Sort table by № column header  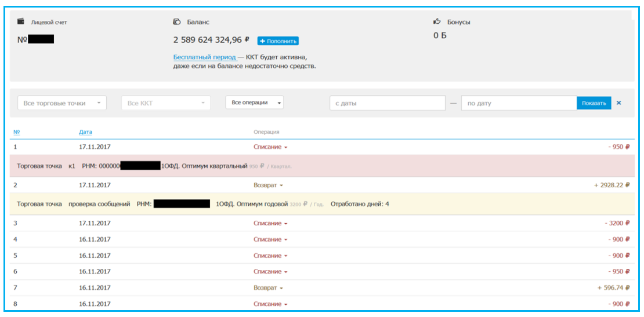16,132
